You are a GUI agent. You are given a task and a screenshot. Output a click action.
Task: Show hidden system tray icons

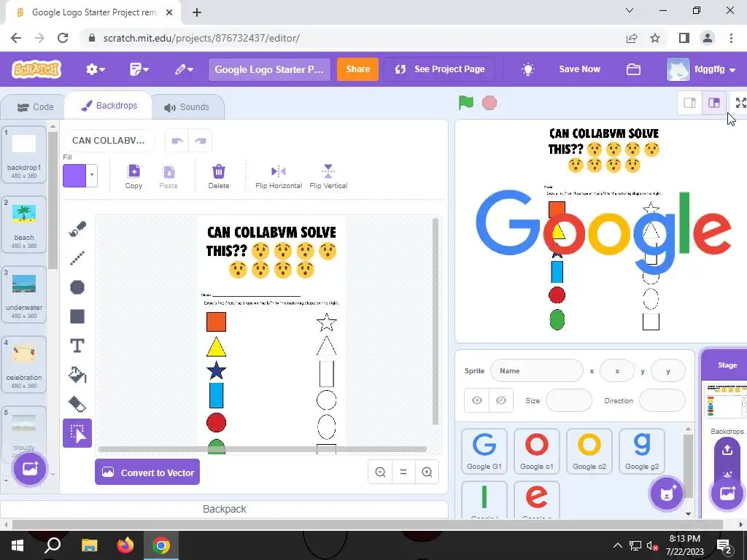point(617,545)
